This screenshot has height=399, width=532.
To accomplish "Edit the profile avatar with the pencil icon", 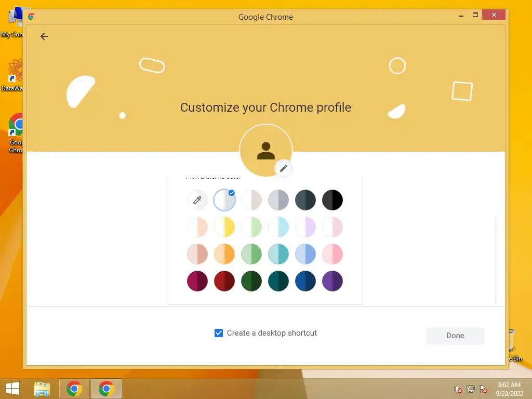I will (x=284, y=168).
